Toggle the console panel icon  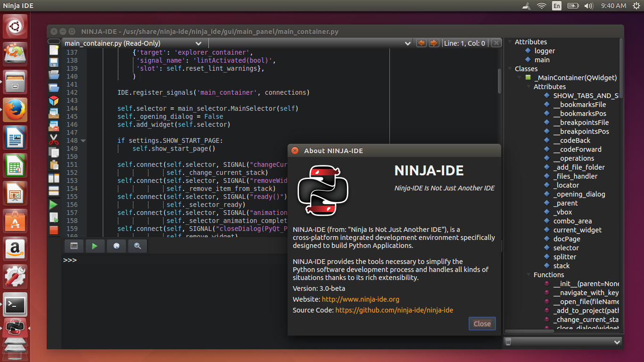coord(74,246)
